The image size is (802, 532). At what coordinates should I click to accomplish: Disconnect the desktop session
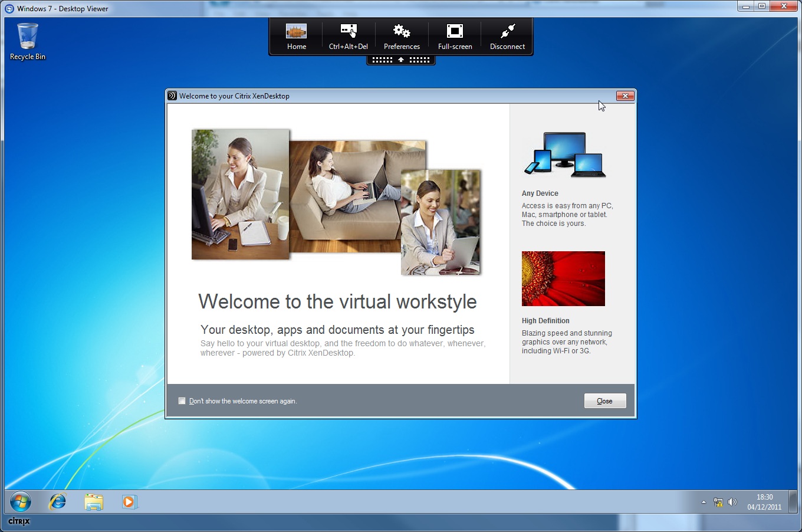pyautogui.click(x=507, y=37)
